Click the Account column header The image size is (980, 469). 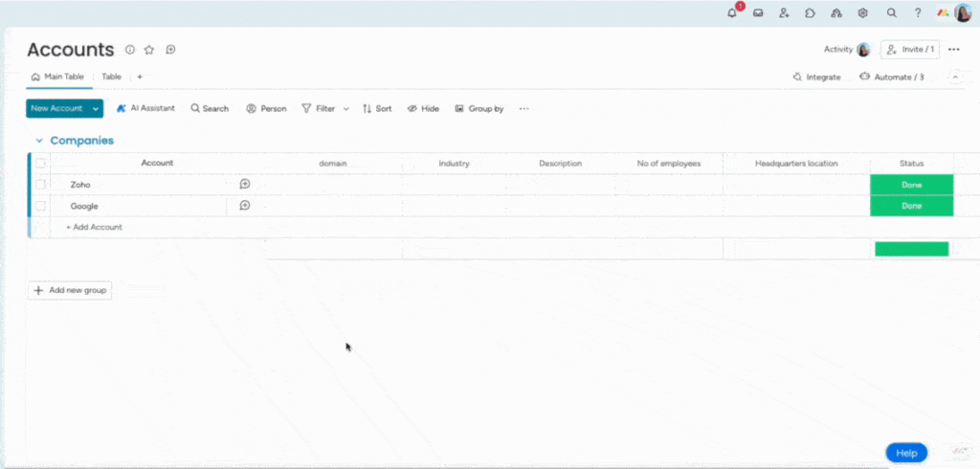click(x=157, y=164)
